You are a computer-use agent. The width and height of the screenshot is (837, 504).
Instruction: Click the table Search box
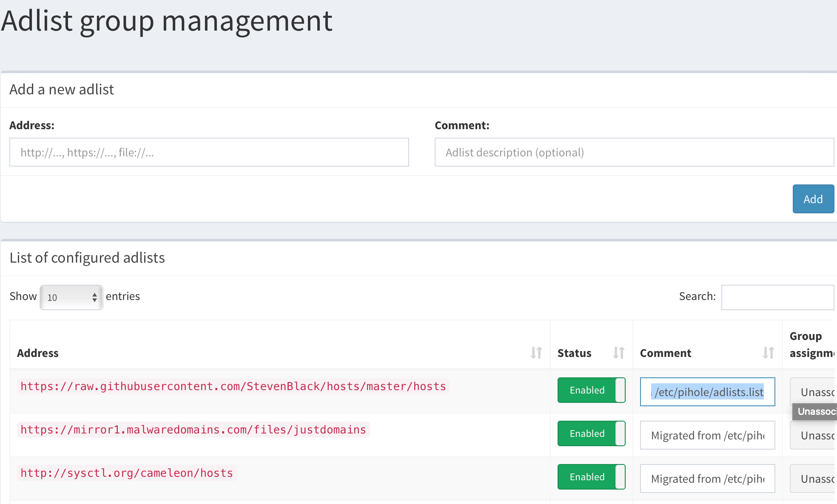coord(777,297)
